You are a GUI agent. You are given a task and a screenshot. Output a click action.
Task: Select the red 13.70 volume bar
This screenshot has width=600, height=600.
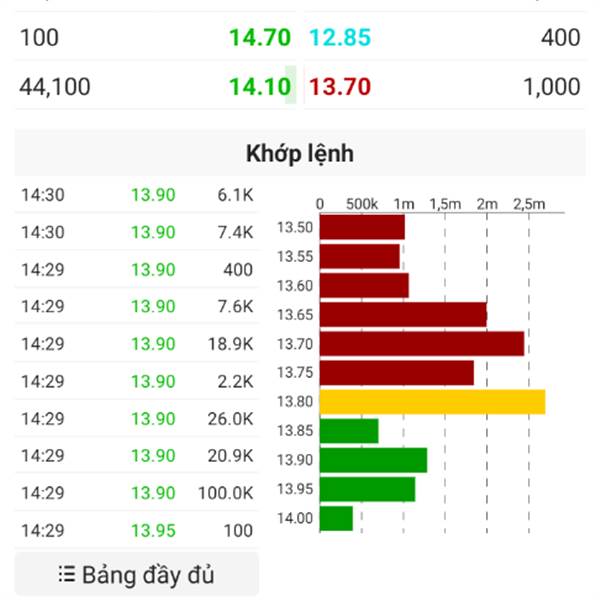pos(422,344)
